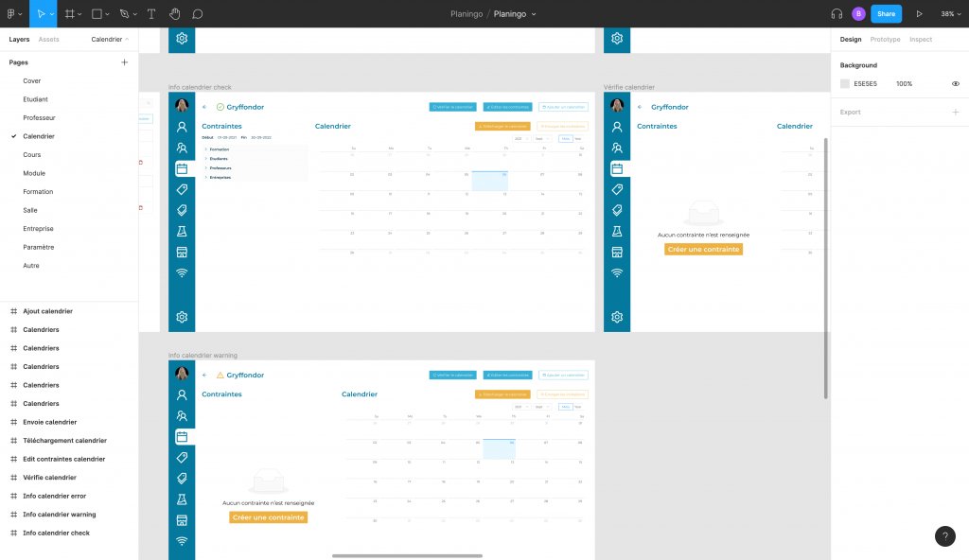The width and height of the screenshot is (969, 560).
Task: Click the Share button
Action: pyautogui.click(x=886, y=14)
